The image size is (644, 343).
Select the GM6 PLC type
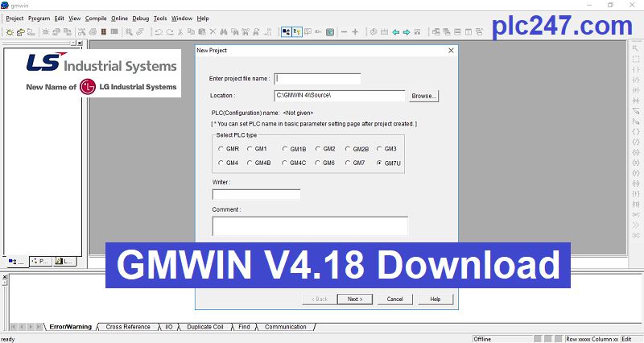click(325, 163)
